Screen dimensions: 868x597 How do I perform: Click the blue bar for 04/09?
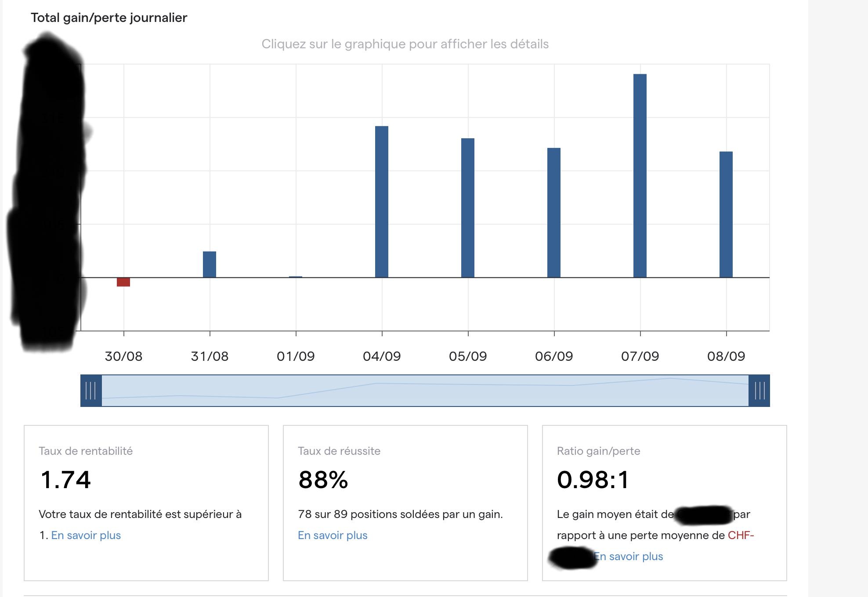382,202
